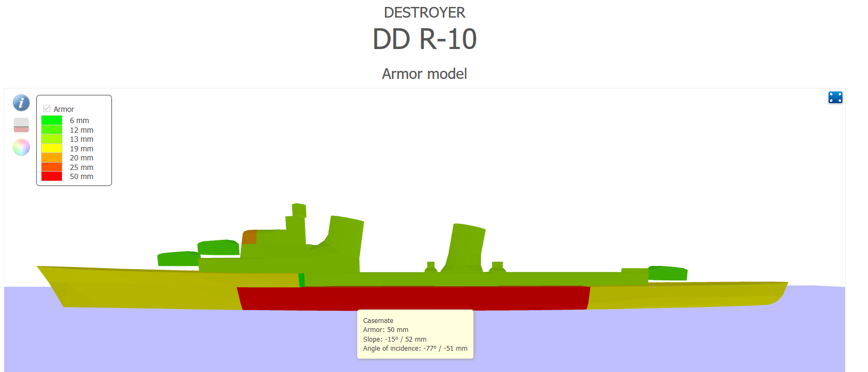This screenshot has width=868, height=372.
Task: Pick the 12 mm legend color swatch
Action: click(x=52, y=130)
